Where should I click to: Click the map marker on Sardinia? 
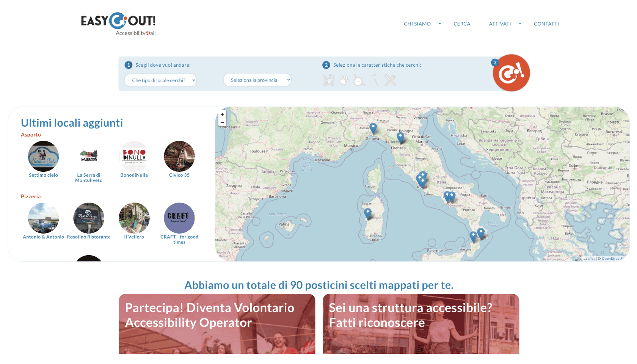(367, 213)
